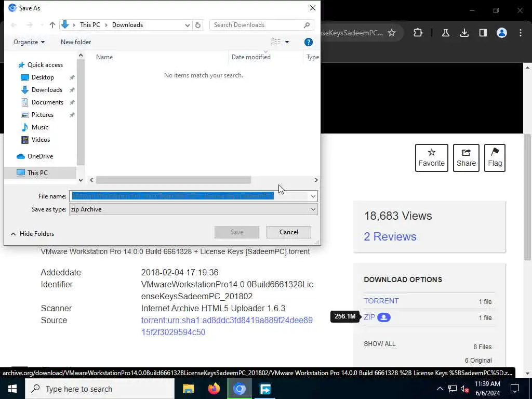The width and height of the screenshot is (532, 399).
Task: Click the Back arrow in Save As dialog
Action: pyautogui.click(x=14, y=25)
